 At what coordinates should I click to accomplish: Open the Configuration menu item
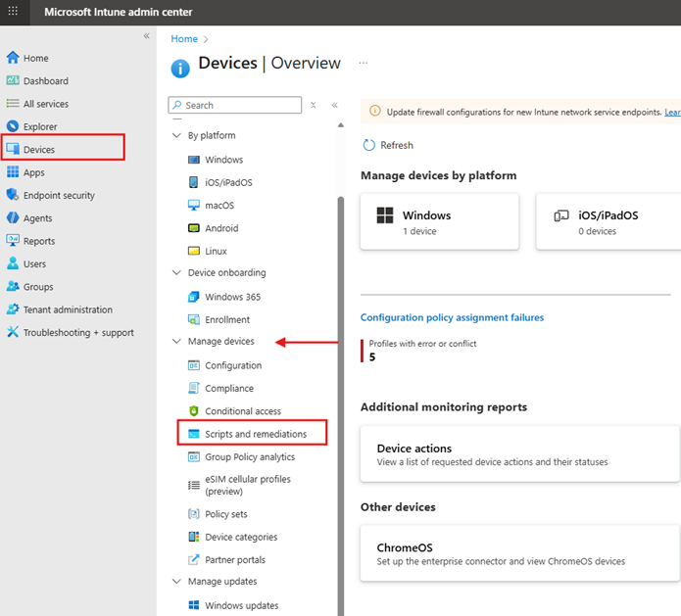pyautogui.click(x=233, y=365)
